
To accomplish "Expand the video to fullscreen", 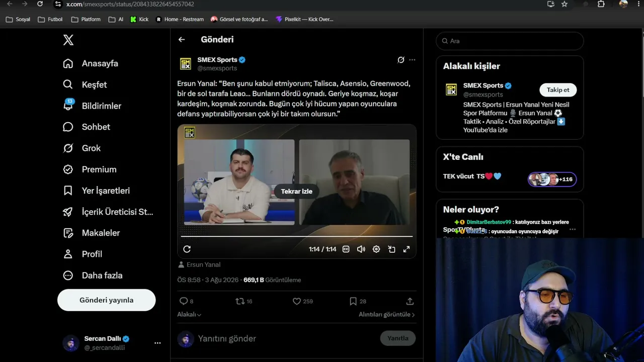I will 407,249.
